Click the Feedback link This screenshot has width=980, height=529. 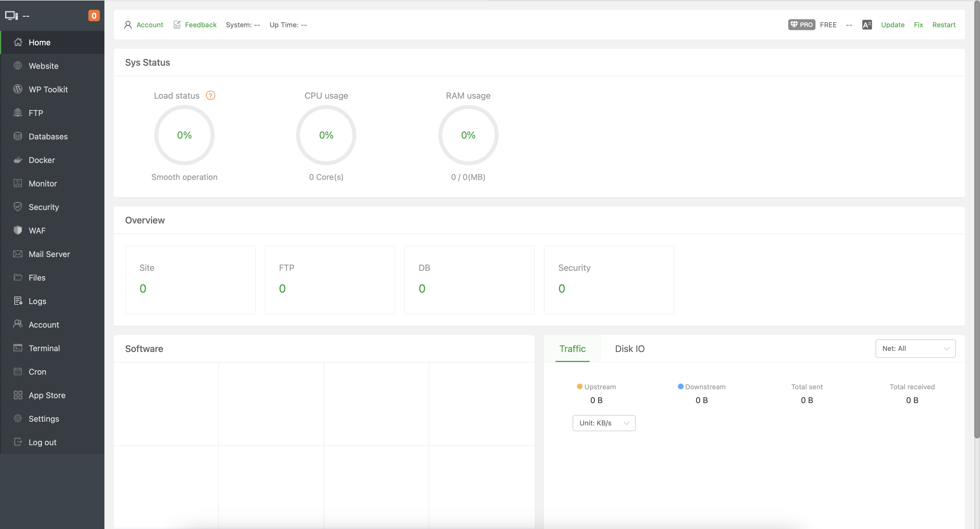[x=201, y=25]
